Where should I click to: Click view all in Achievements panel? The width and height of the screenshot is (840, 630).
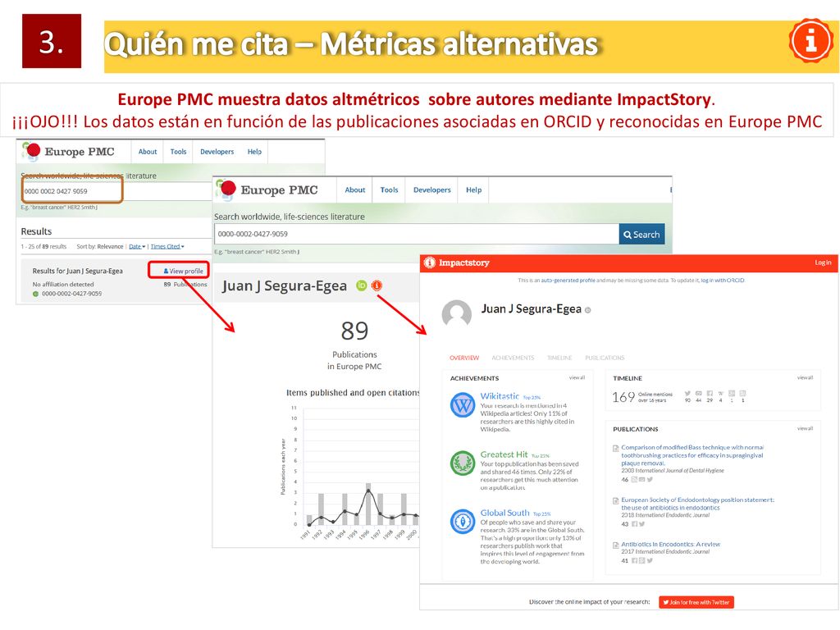pos(577,377)
